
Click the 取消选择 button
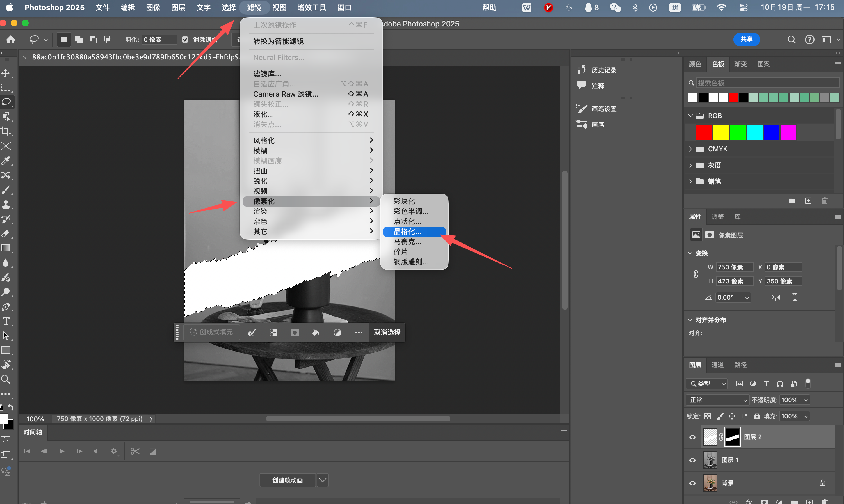coord(387,332)
